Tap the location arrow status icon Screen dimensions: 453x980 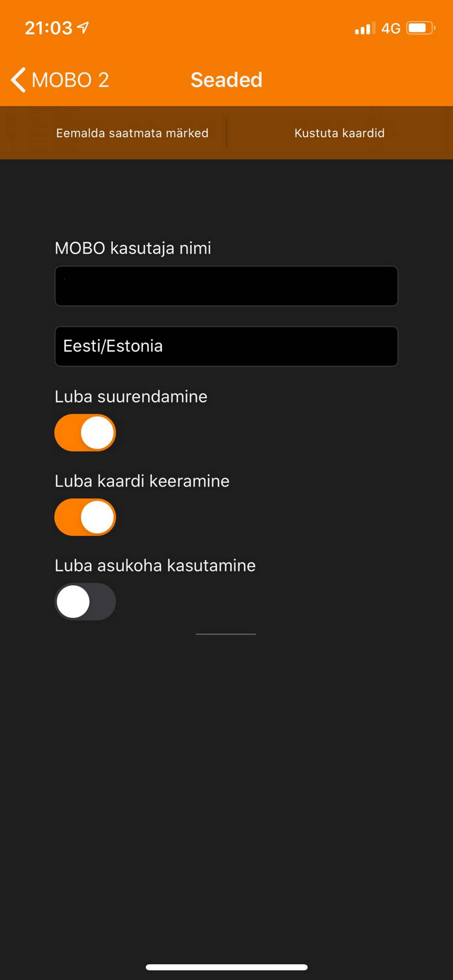click(83, 27)
